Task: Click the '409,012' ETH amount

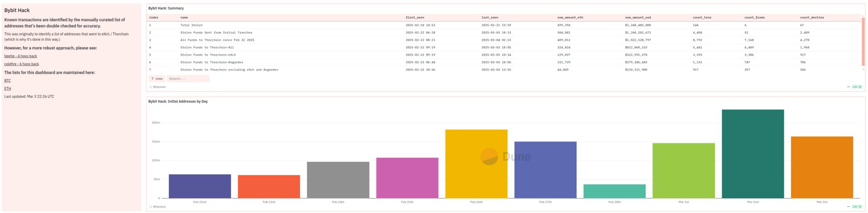Action: (x=564, y=40)
